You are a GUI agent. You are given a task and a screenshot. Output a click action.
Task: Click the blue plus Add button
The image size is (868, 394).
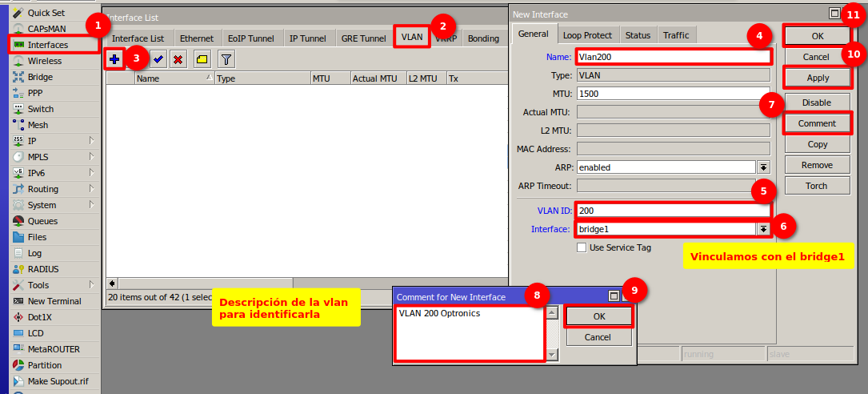[114, 59]
